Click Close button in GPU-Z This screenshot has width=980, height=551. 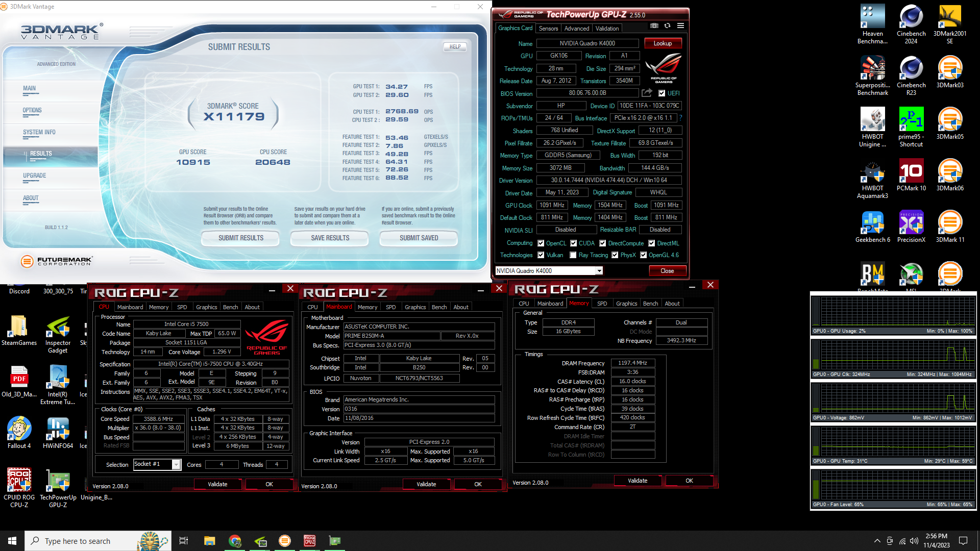click(x=667, y=271)
